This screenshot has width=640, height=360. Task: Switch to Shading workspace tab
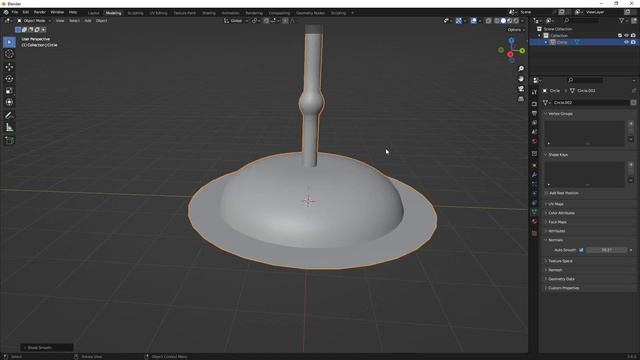tap(209, 13)
